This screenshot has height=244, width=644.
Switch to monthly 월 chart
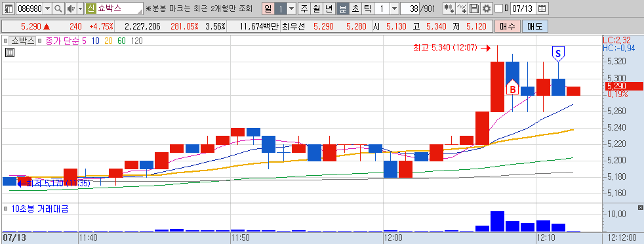pos(316,9)
